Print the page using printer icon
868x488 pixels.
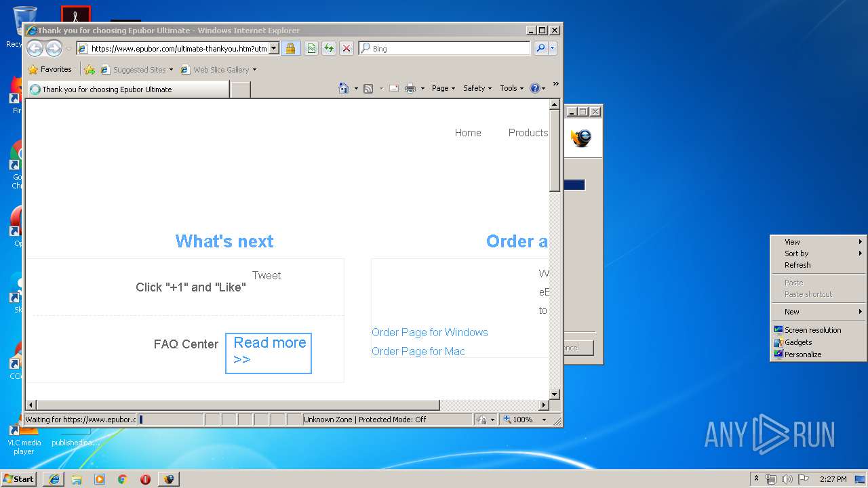coord(410,88)
